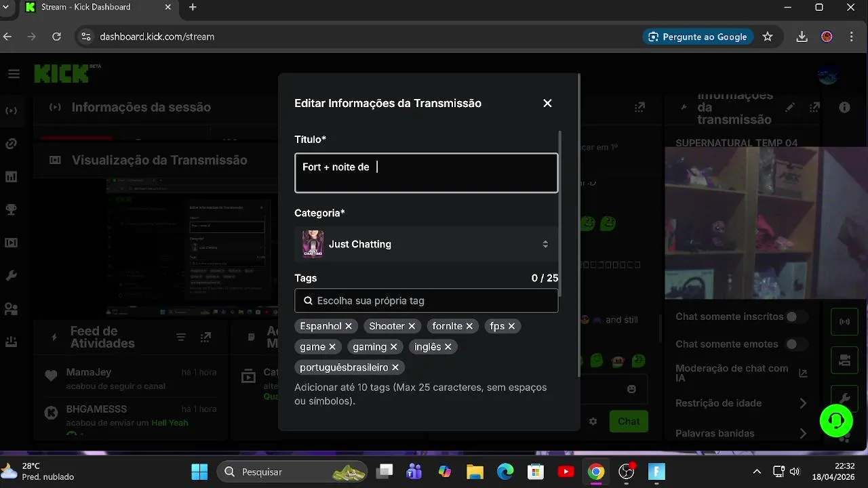Image resolution: width=868 pixels, height=488 pixels.
Task: Click into the Título text field
Action: pyautogui.click(x=426, y=173)
